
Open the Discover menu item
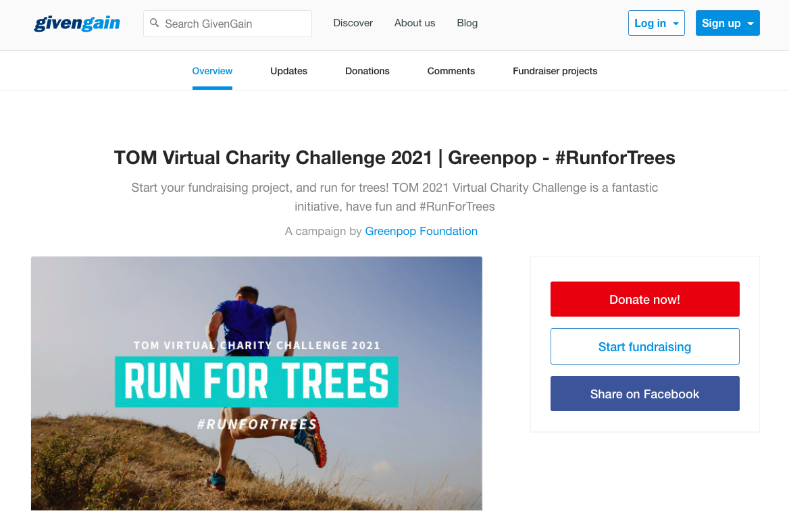pyautogui.click(x=353, y=23)
